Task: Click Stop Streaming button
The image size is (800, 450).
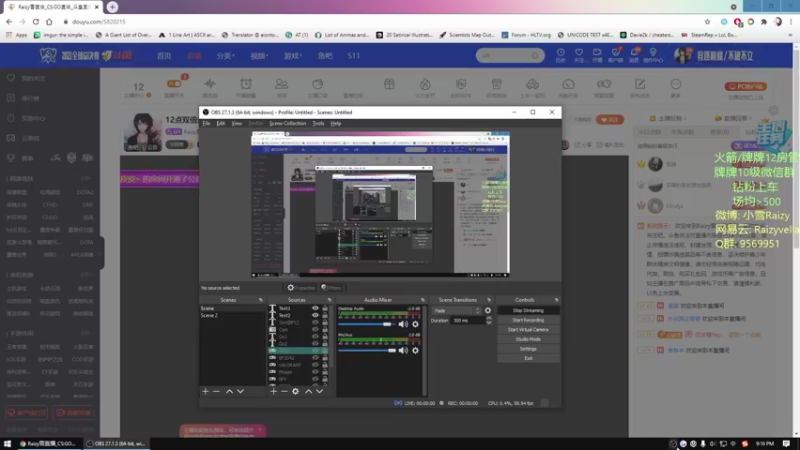Action: coord(528,310)
